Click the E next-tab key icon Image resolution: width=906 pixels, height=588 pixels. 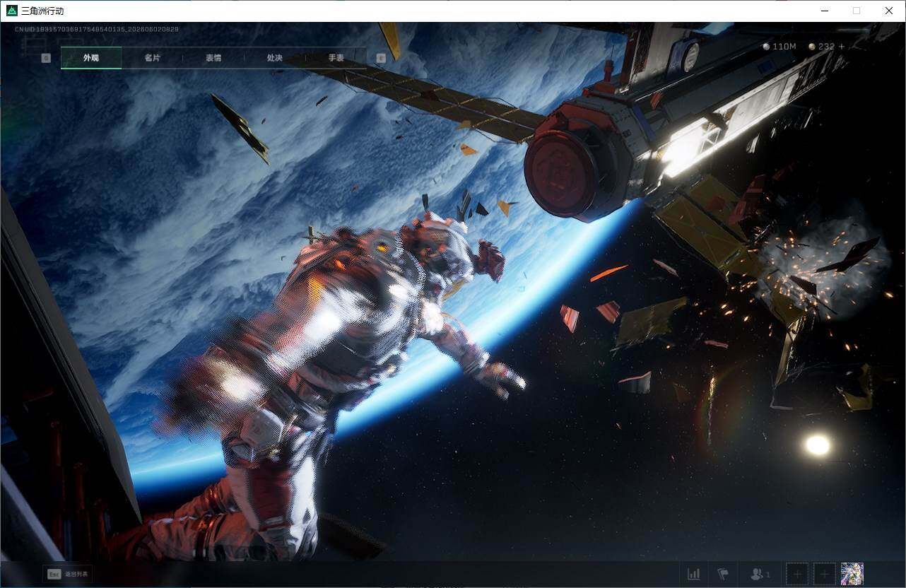(x=381, y=58)
